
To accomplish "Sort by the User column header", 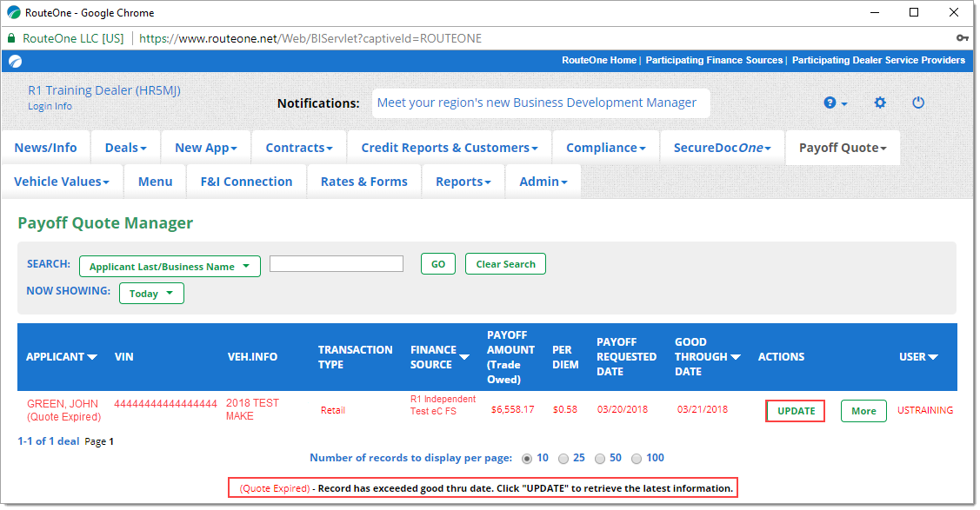I will tap(919, 357).
